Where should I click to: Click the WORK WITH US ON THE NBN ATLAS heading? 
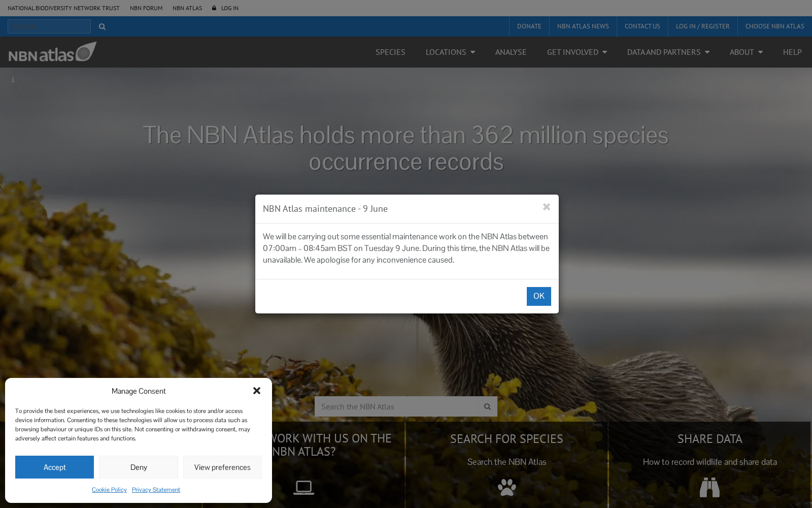[331, 445]
